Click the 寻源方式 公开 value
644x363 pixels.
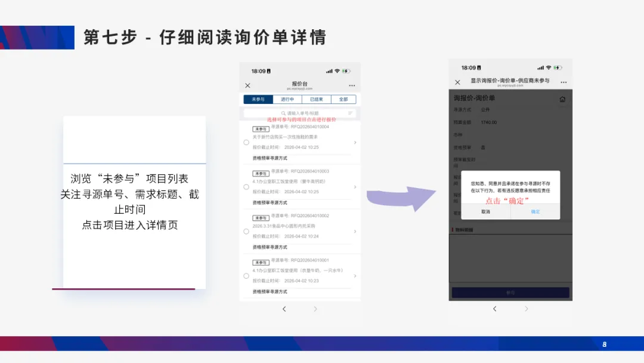tap(485, 110)
